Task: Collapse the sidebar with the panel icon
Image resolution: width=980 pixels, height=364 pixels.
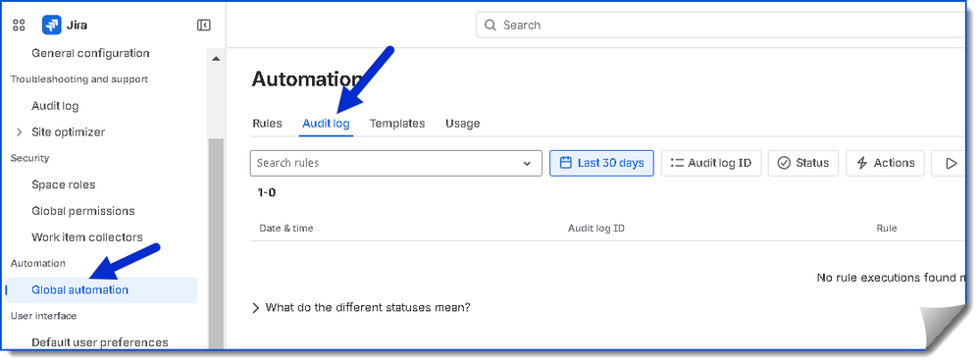Action: pyautogui.click(x=204, y=25)
